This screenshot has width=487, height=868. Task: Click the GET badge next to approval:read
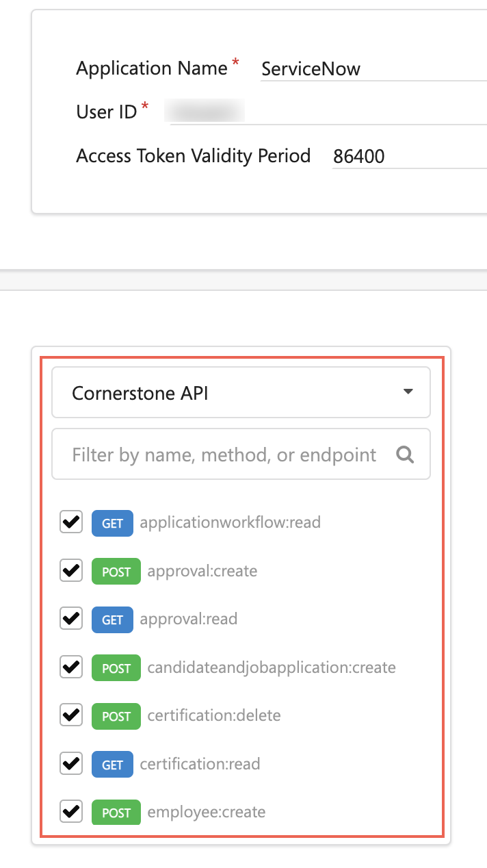[112, 620]
